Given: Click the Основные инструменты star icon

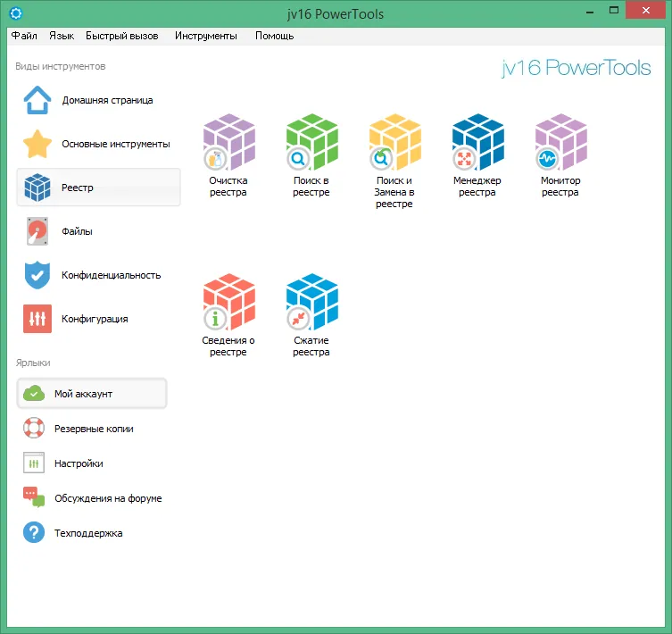Looking at the screenshot, I should pyautogui.click(x=37, y=144).
